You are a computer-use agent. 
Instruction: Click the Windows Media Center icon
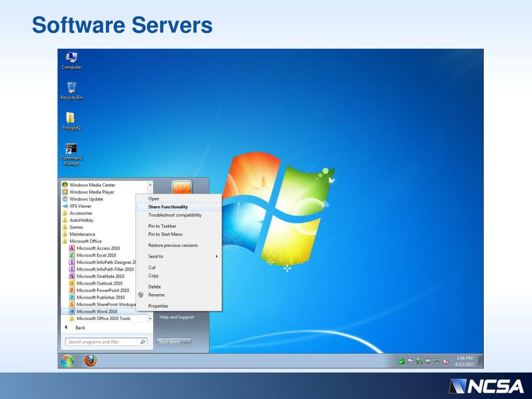(65, 185)
